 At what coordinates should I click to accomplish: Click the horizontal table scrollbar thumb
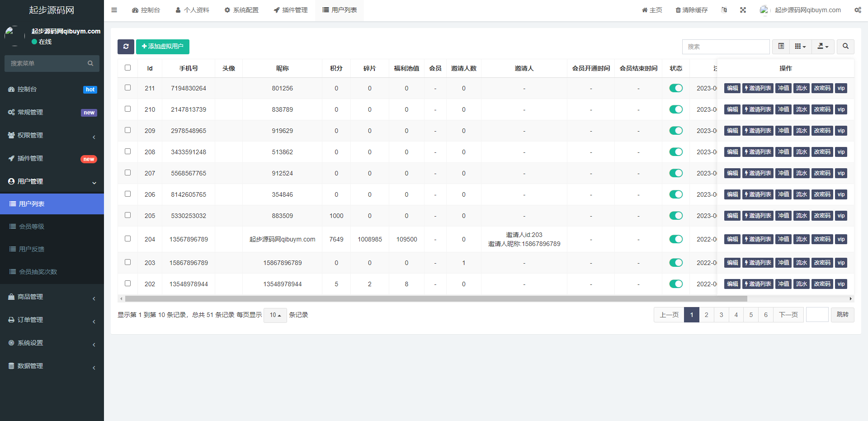coord(436,299)
